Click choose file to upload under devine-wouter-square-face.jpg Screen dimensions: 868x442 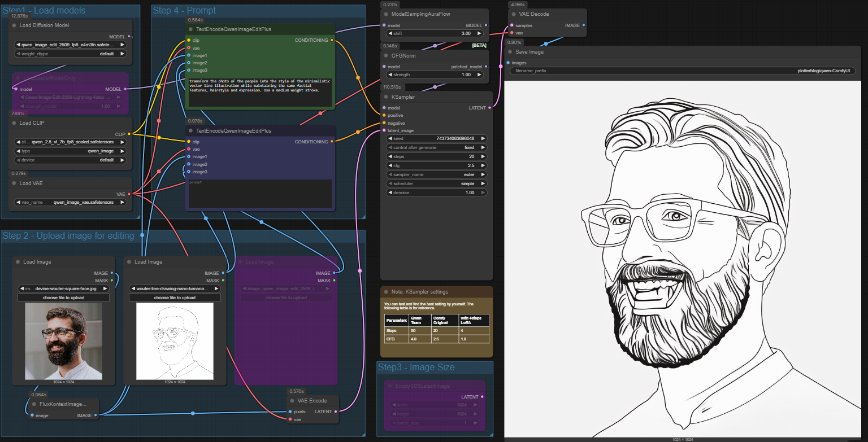[63, 297]
